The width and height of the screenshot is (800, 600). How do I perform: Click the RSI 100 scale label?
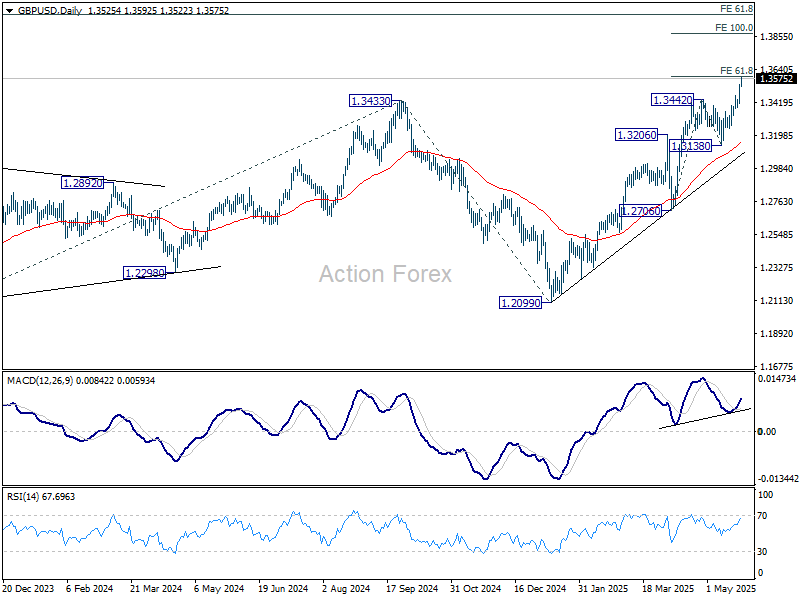(x=765, y=494)
